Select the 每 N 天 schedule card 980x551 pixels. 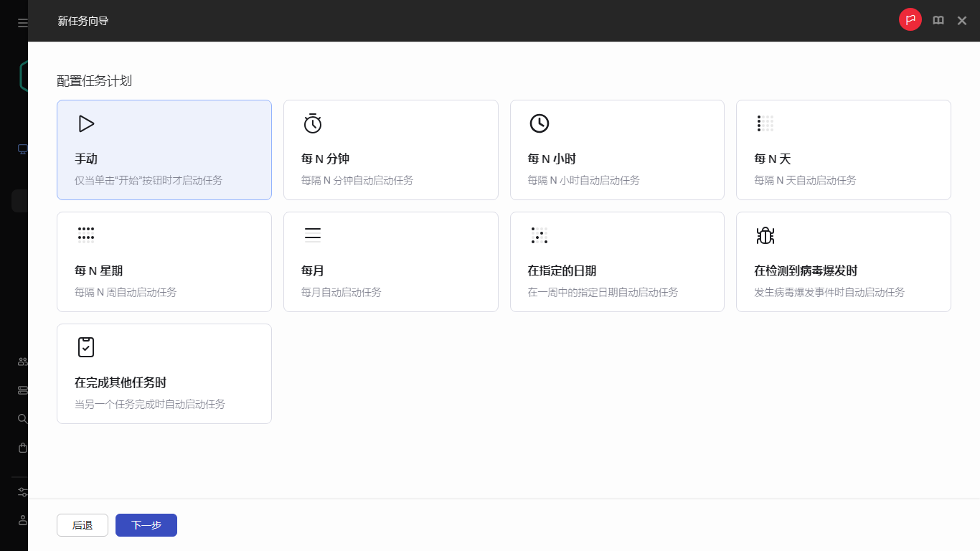pos(843,149)
